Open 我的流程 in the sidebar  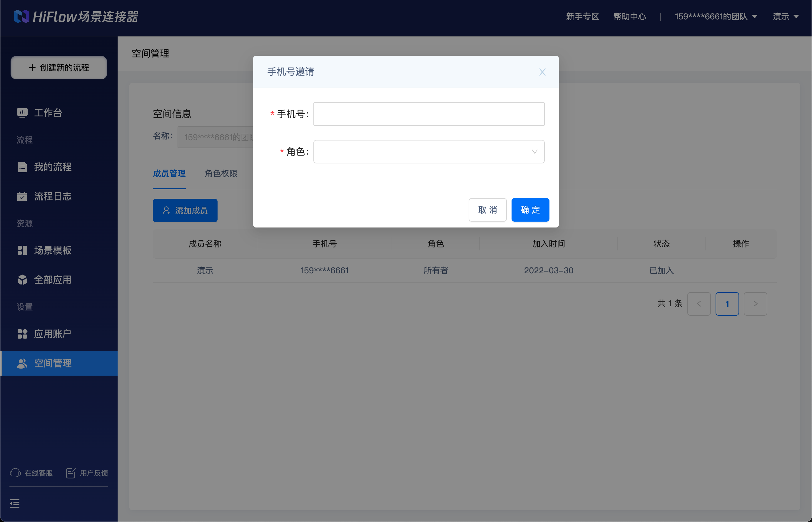(53, 167)
